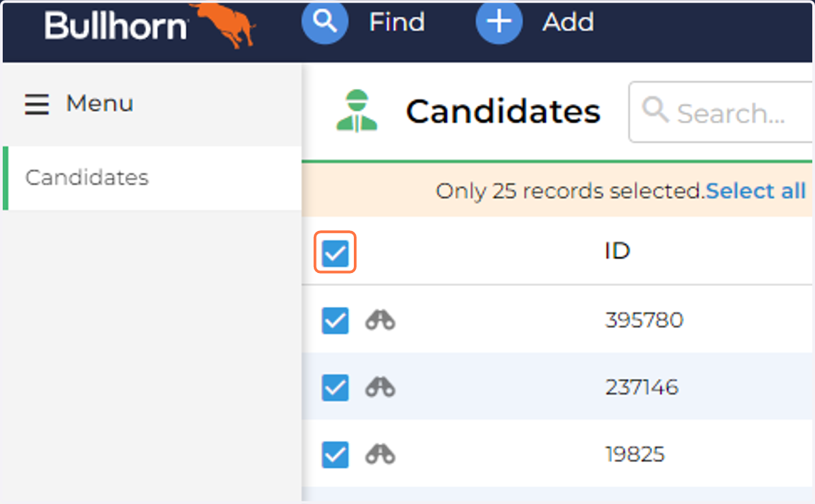The height and width of the screenshot is (504, 815).
Task: Click the 'Only 25 records selected.' message
Action: click(x=570, y=191)
